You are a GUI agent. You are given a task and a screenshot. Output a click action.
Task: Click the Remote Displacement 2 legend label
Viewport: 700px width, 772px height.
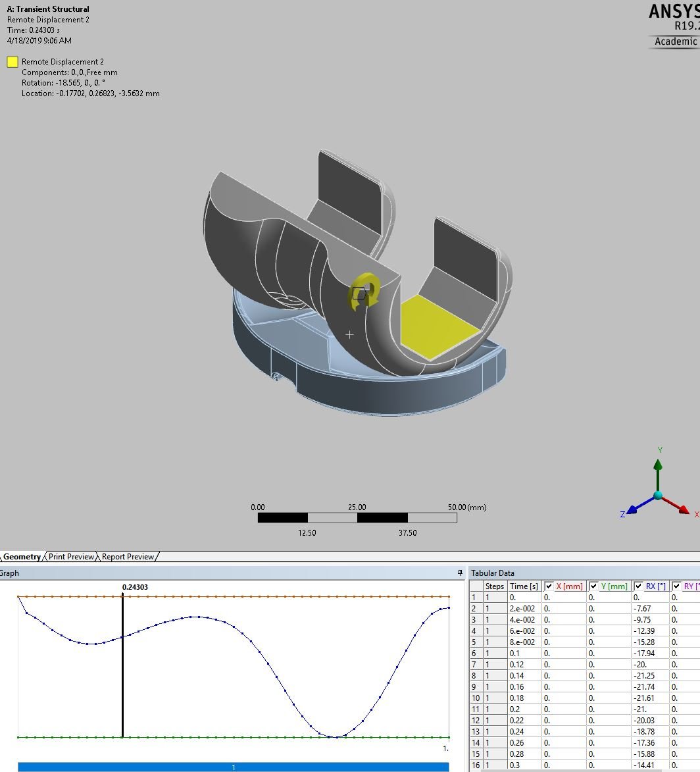[63, 62]
